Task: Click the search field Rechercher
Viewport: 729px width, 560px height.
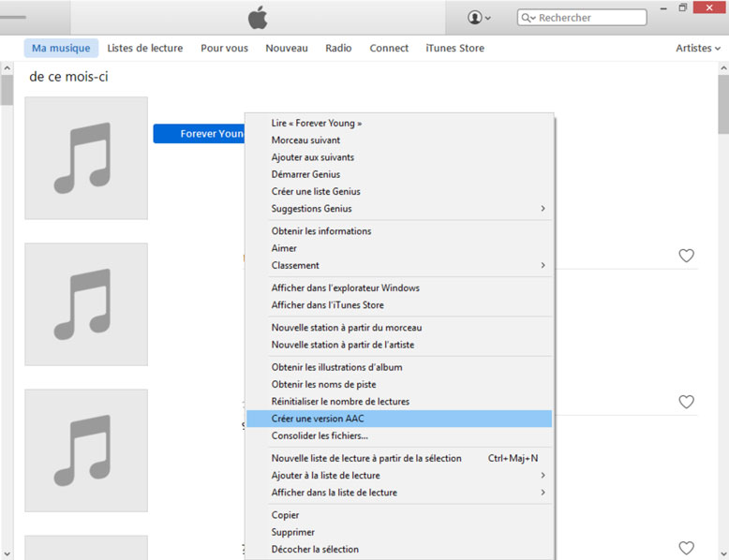Action: pyautogui.click(x=582, y=18)
